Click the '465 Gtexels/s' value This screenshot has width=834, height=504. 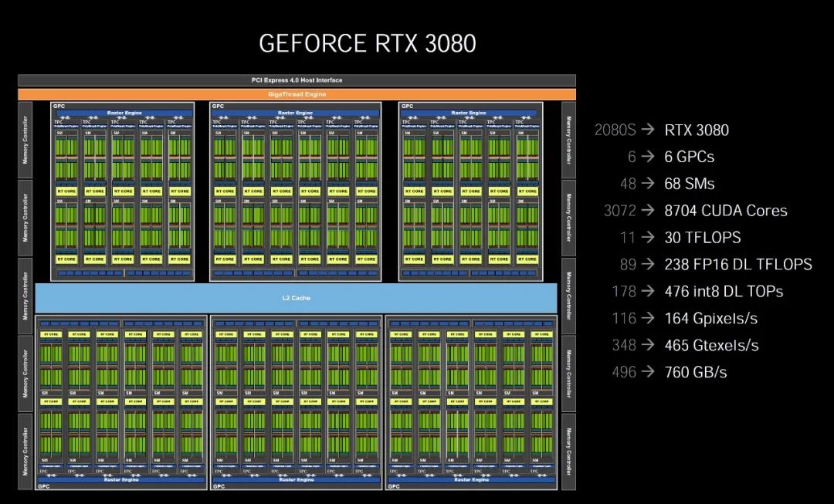point(711,345)
